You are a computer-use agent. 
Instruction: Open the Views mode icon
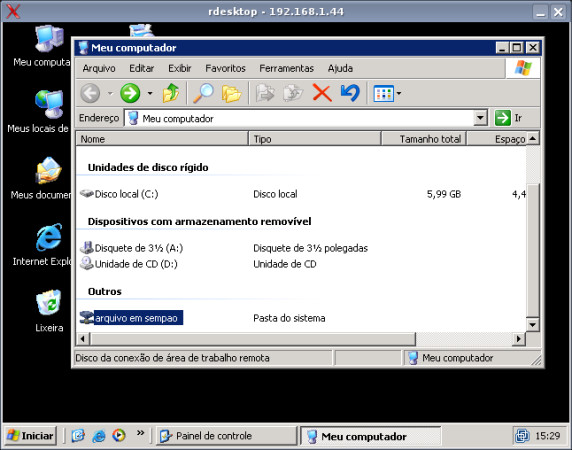pyautogui.click(x=383, y=94)
